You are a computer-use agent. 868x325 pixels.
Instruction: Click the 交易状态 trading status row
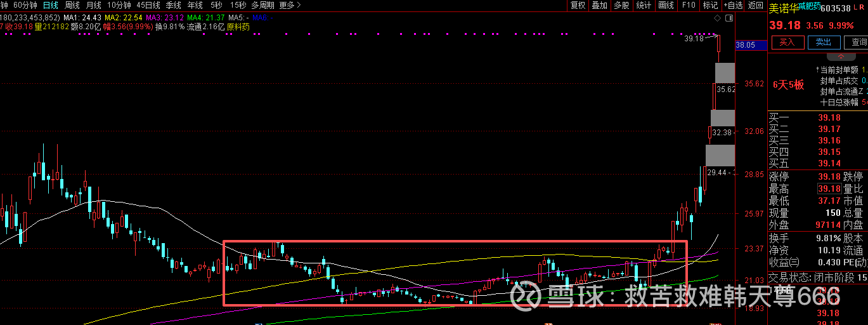pos(818,277)
